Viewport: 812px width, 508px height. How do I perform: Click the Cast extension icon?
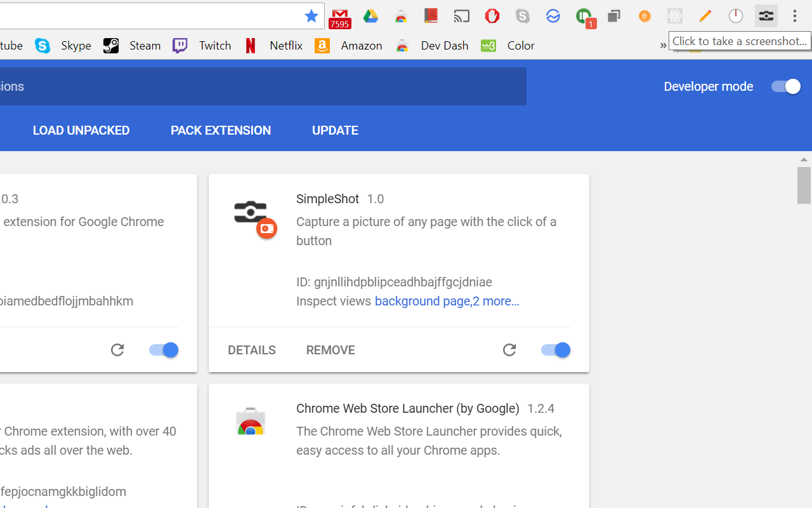point(462,17)
